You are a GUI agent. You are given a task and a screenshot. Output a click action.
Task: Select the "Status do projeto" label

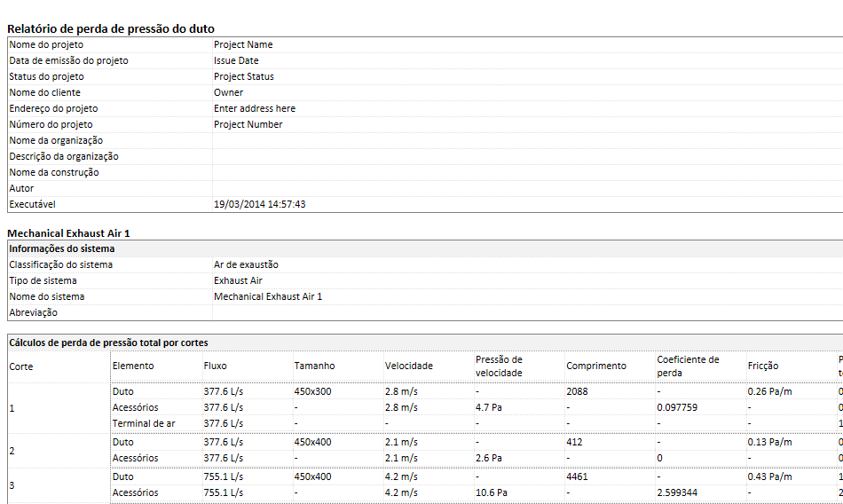[46, 76]
